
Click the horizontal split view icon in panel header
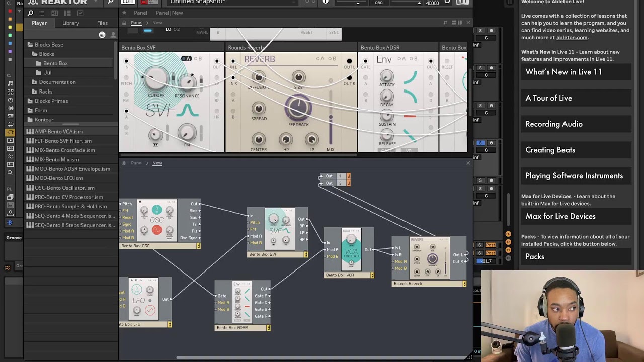tap(453, 23)
